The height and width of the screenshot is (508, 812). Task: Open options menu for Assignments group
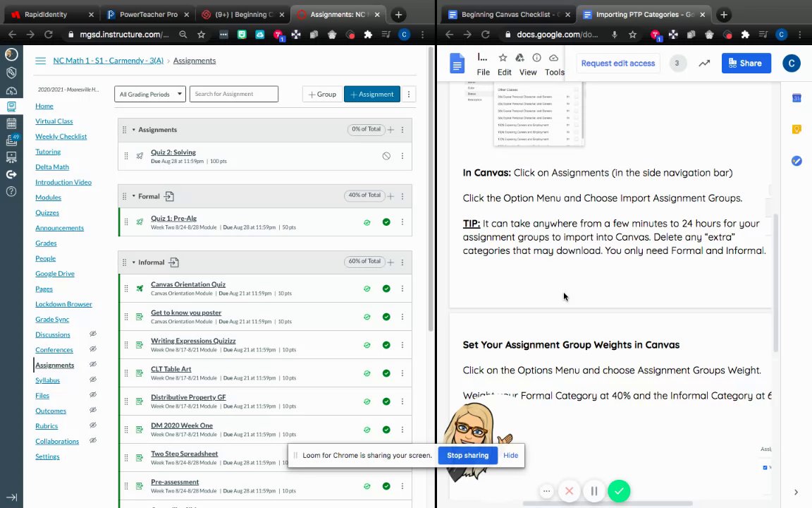[402, 130]
